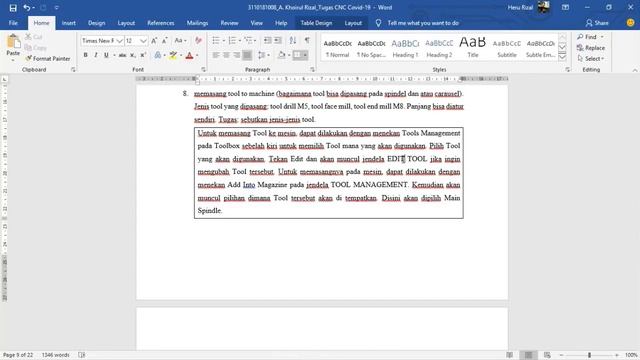Open the Mailings tab
Image resolution: width=640 pixels, height=360 pixels.
(x=198, y=23)
